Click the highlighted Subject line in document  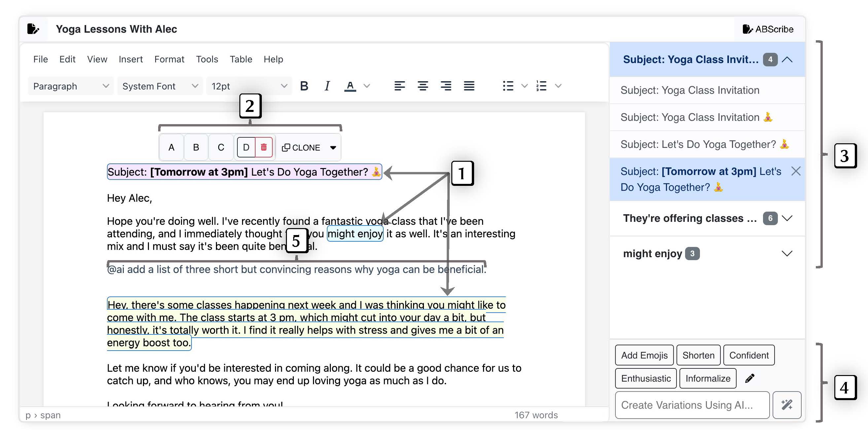[244, 172]
